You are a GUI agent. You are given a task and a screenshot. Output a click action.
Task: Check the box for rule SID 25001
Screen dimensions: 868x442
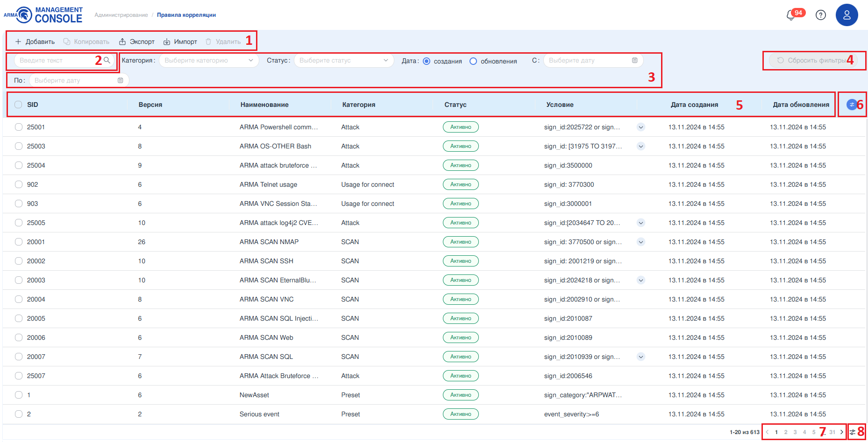tap(19, 127)
